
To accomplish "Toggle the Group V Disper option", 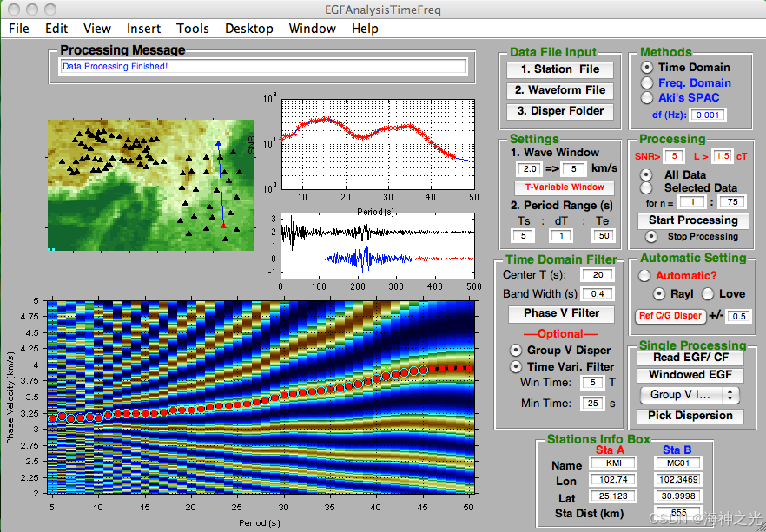I will [515, 350].
